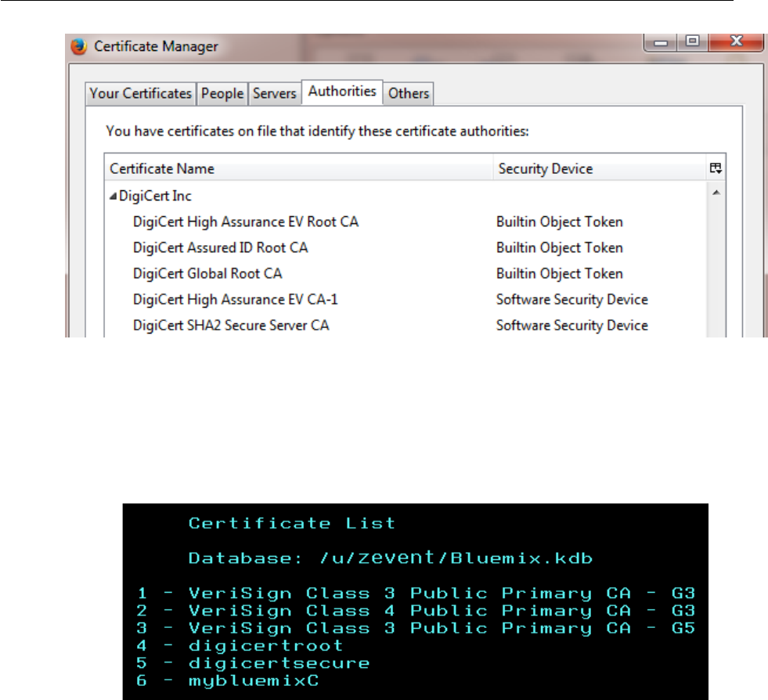This screenshot has height=700, width=768.
Task: Minimize the Certificate Manager window
Action: tap(661, 42)
